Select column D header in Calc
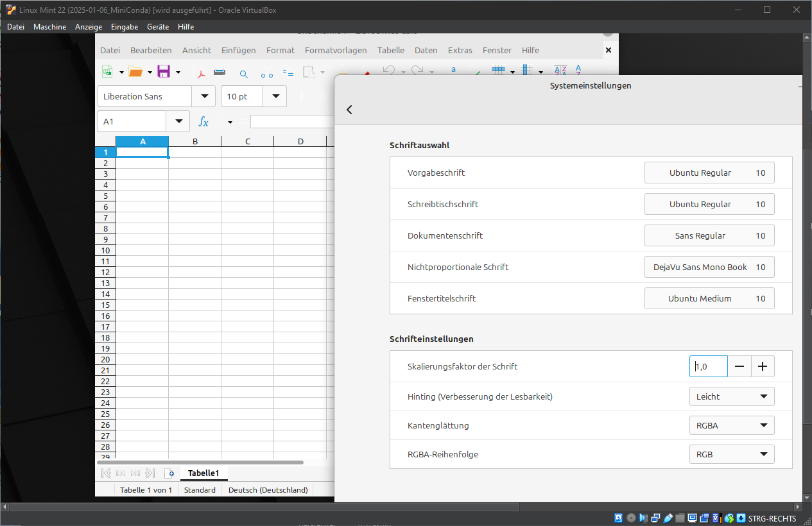This screenshot has width=812, height=526. [x=300, y=141]
